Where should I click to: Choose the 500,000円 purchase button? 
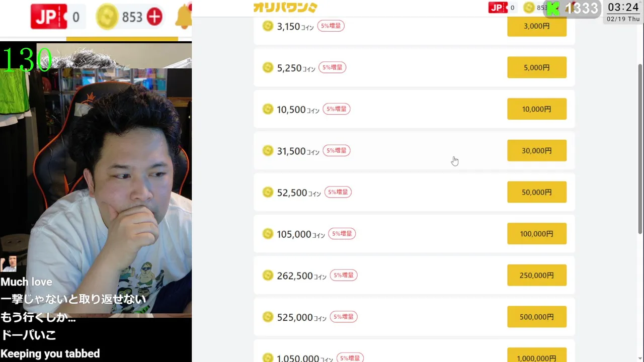point(537,317)
